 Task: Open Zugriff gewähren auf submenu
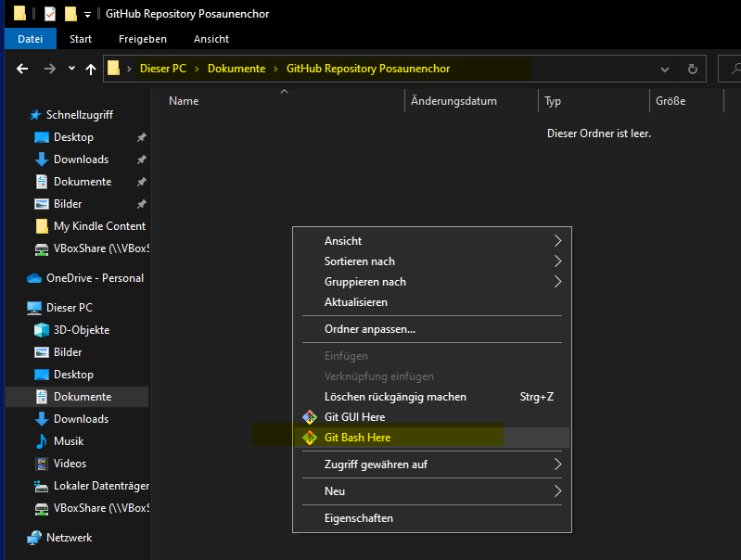(x=431, y=465)
